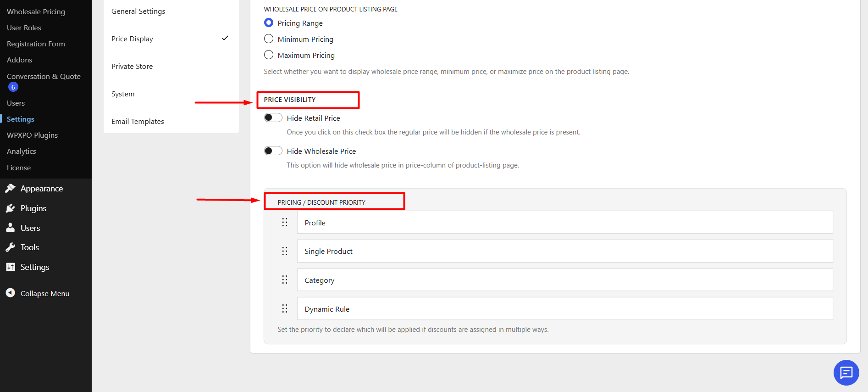This screenshot has height=392, width=868.
Task: Open Conversation & Quote menu item
Action: click(x=44, y=76)
